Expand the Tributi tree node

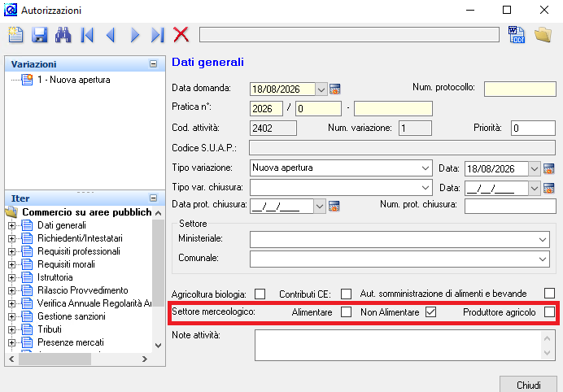(11, 329)
